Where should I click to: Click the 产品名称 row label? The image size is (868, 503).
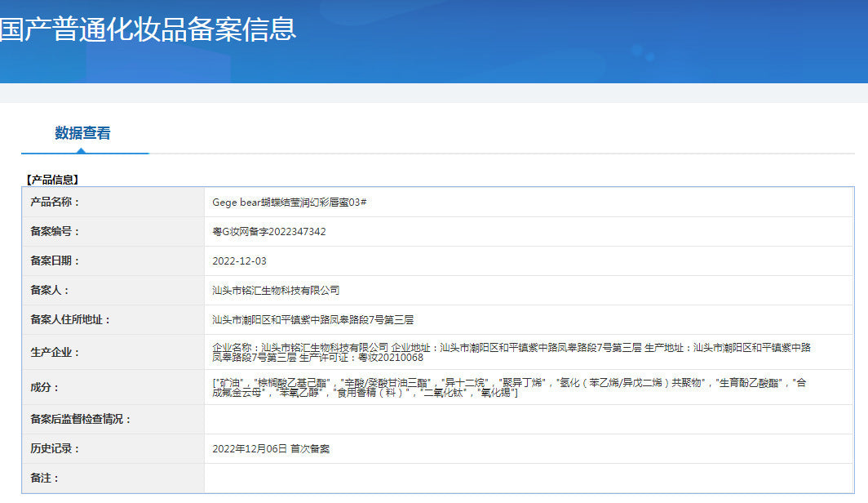[55, 202]
